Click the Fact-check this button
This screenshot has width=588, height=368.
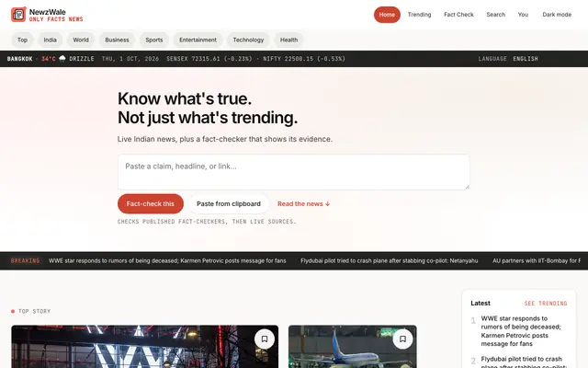click(151, 204)
